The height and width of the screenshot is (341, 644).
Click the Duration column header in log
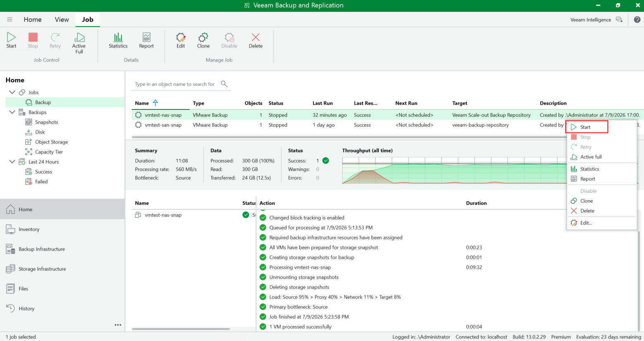(x=476, y=203)
